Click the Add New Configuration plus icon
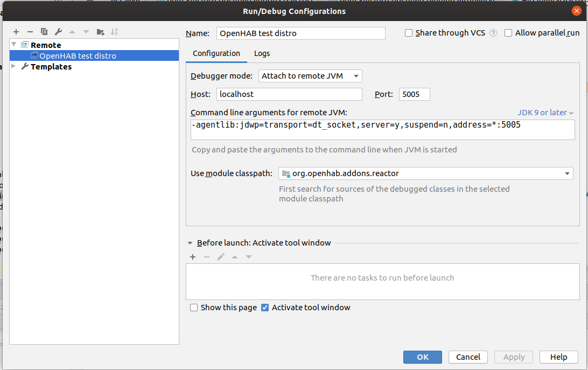The width and height of the screenshot is (588, 370). tap(16, 32)
